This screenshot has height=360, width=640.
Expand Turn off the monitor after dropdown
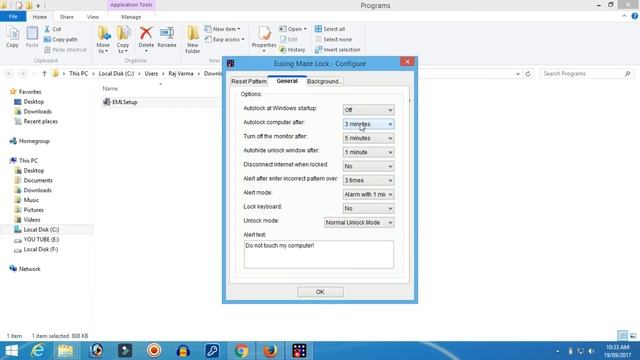point(368,138)
